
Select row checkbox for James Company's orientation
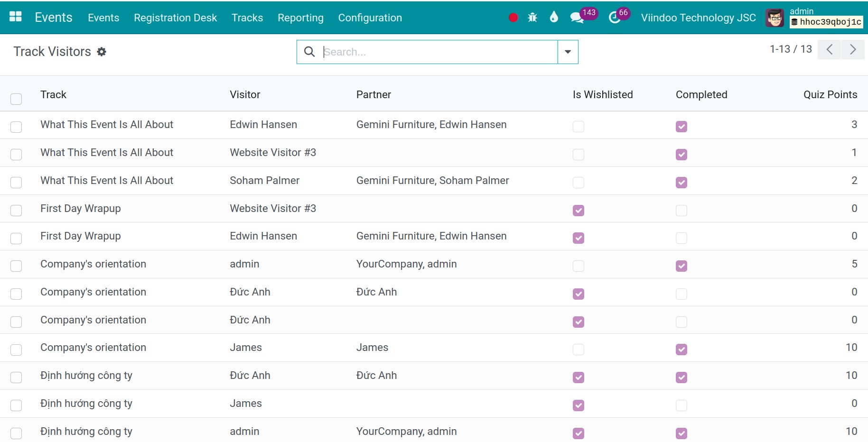[x=16, y=350]
